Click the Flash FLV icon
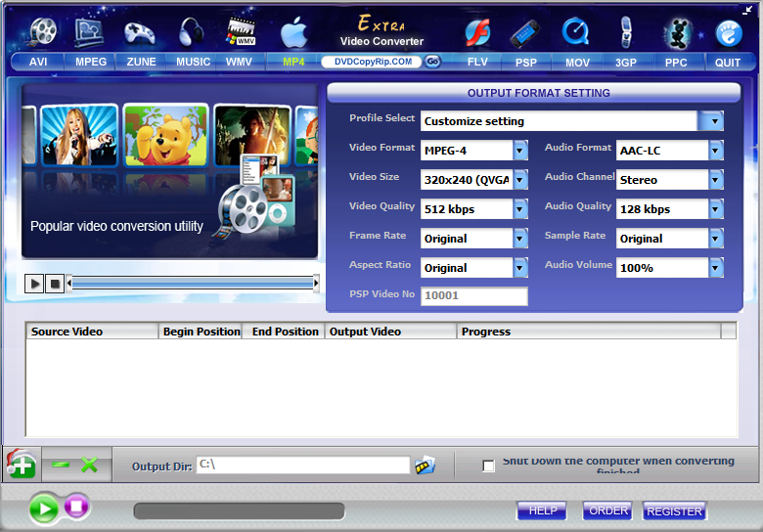This screenshot has height=532, width=763. [x=477, y=33]
